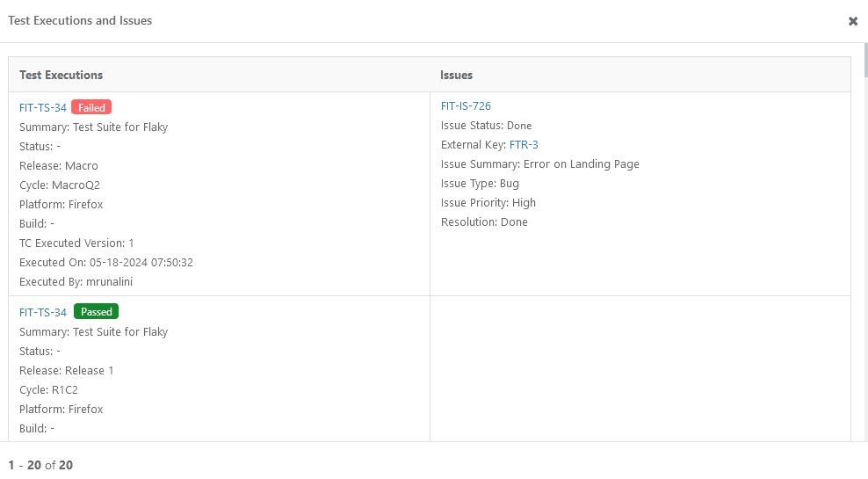Click the vertical scrollbar on the right
The height and width of the screenshot is (479, 868).
[x=864, y=62]
